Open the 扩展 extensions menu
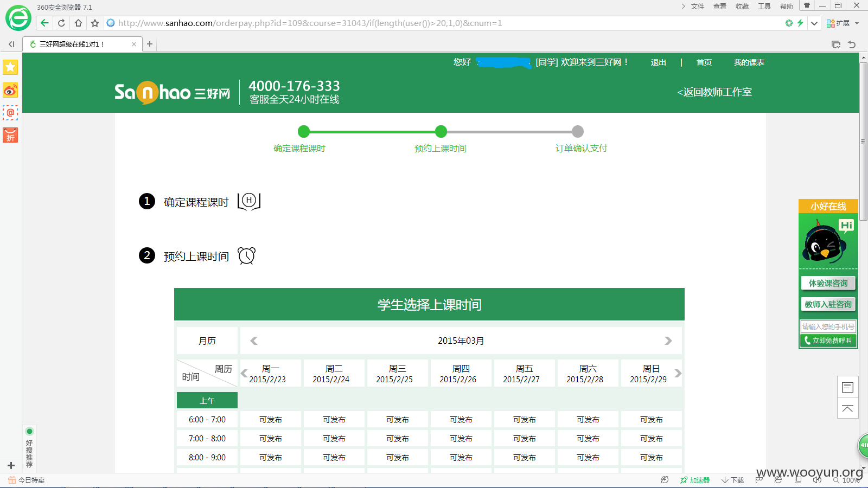Screen dimensions: 868x488 click(843, 23)
